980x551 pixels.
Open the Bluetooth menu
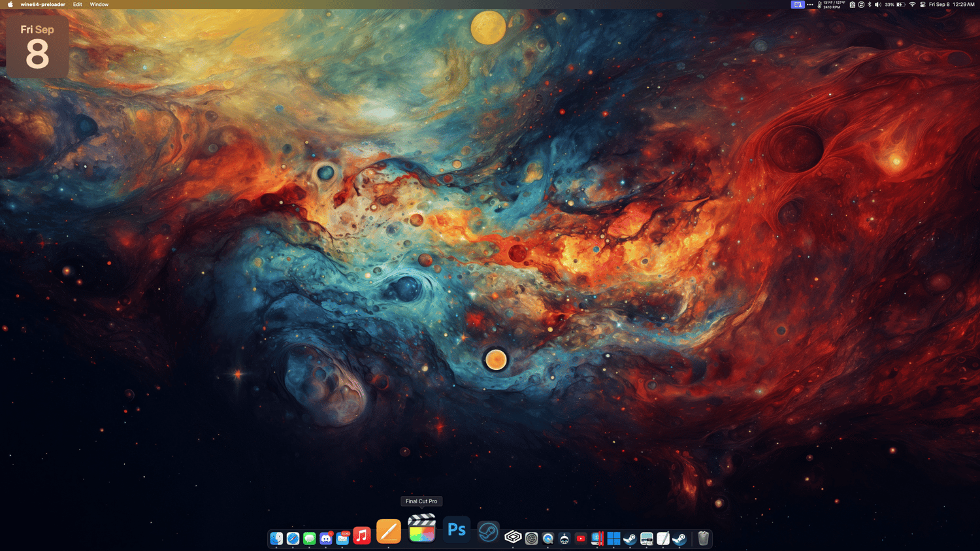pyautogui.click(x=870, y=5)
